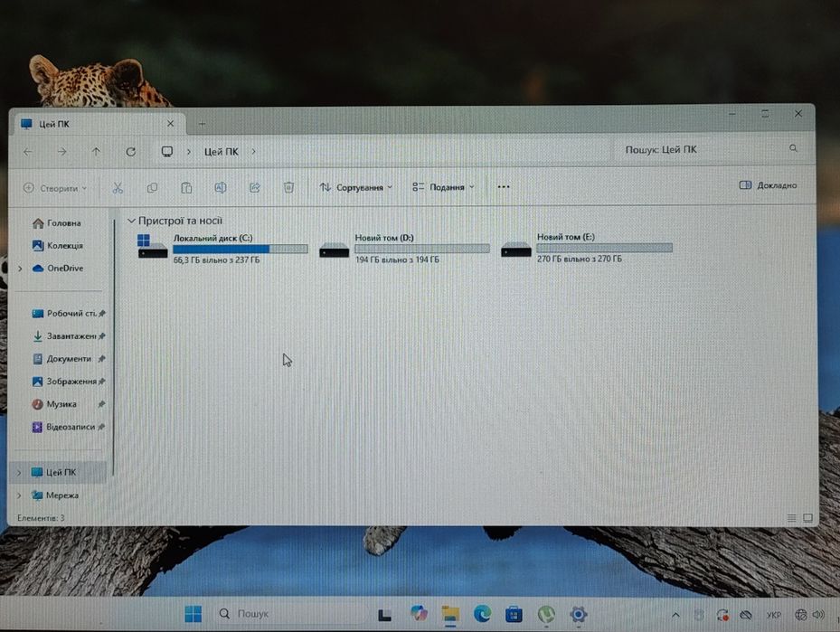Click the search magnifier icon in Explorer
The image size is (840, 632).
pyautogui.click(x=793, y=148)
